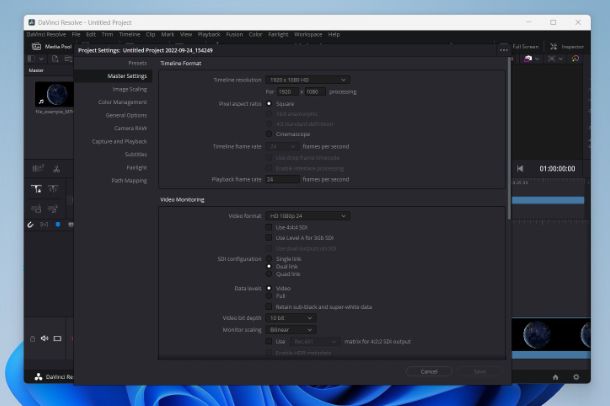Tick the Use matrix for 4:2:2 SDI checkbox

(269, 341)
